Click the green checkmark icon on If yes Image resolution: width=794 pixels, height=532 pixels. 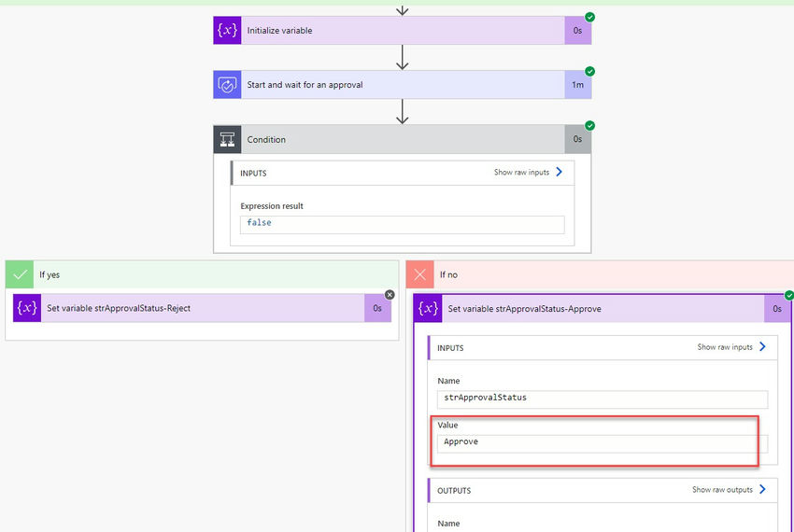tap(20, 274)
